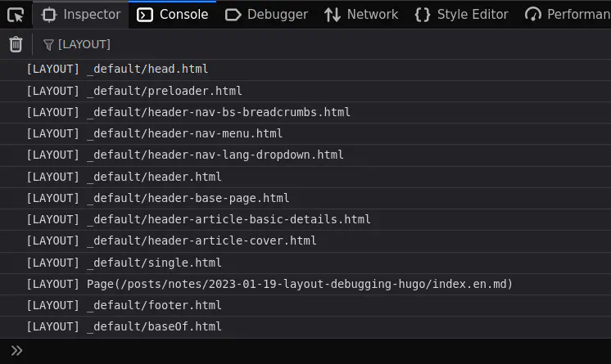Open the Network tab
The width and height of the screenshot is (611, 364).
pyautogui.click(x=361, y=15)
